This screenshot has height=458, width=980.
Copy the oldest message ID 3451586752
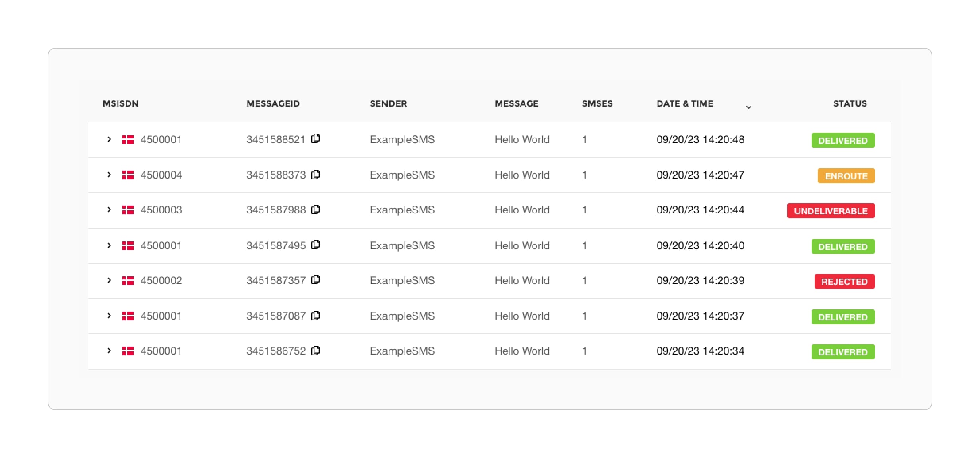(x=316, y=351)
